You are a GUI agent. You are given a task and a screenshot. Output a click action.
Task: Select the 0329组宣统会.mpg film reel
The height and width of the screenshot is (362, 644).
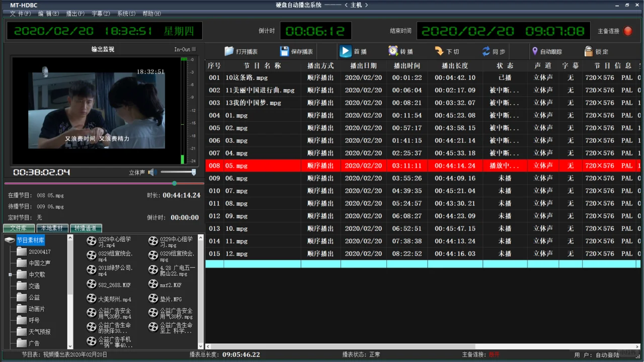(x=153, y=255)
